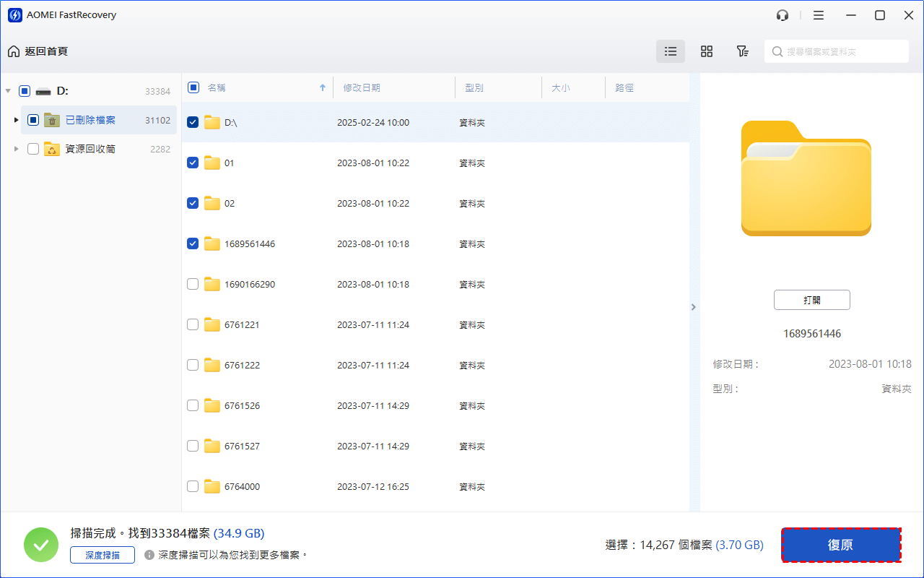The width and height of the screenshot is (924, 578).
Task: Check the box for folder 1690166290
Action: coord(193,285)
